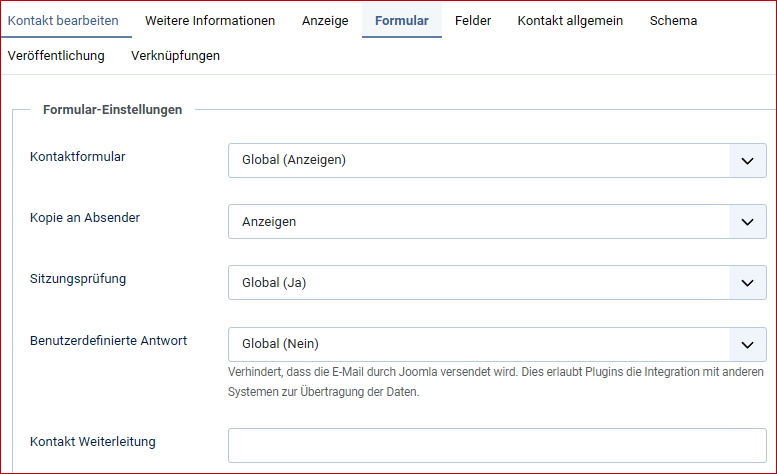Click into the Kontakt Weiterleitung text field
The height and width of the screenshot is (474, 777).
tap(497, 446)
